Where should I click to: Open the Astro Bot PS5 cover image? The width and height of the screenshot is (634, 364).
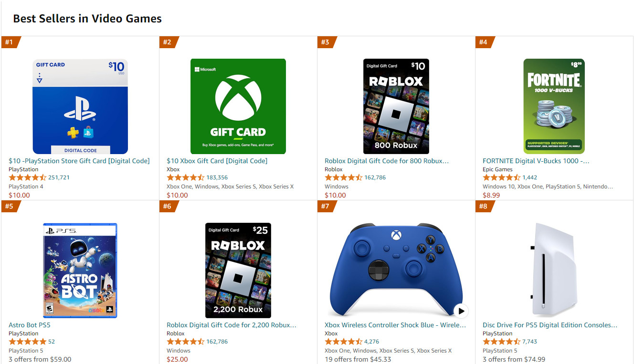(80, 270)
